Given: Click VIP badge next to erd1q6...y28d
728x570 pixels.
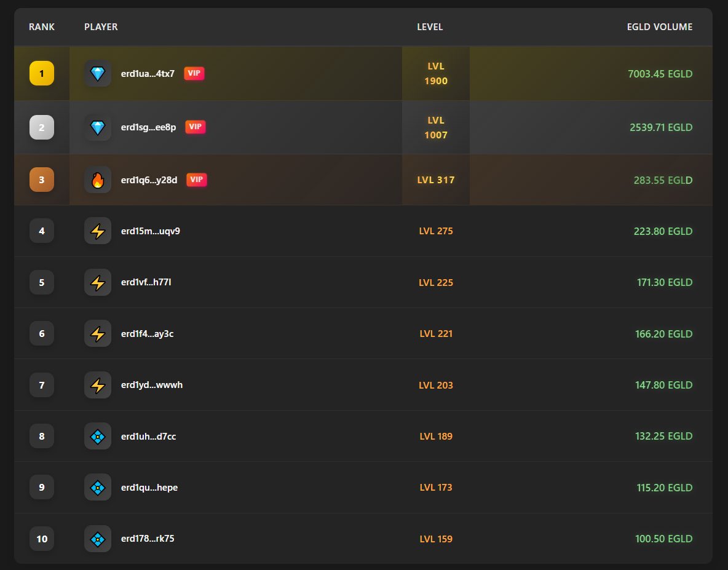Looking at the screenshot, I should [196, 180].
